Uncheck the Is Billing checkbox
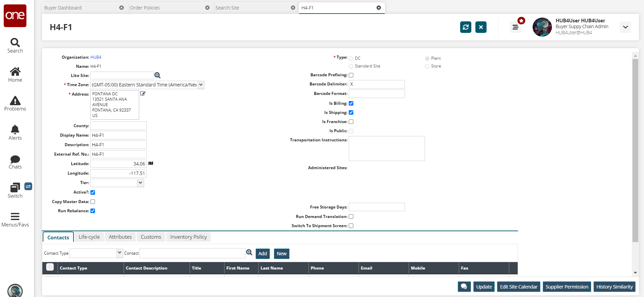This screenshot has width=644, height=297. coord(351,103)
